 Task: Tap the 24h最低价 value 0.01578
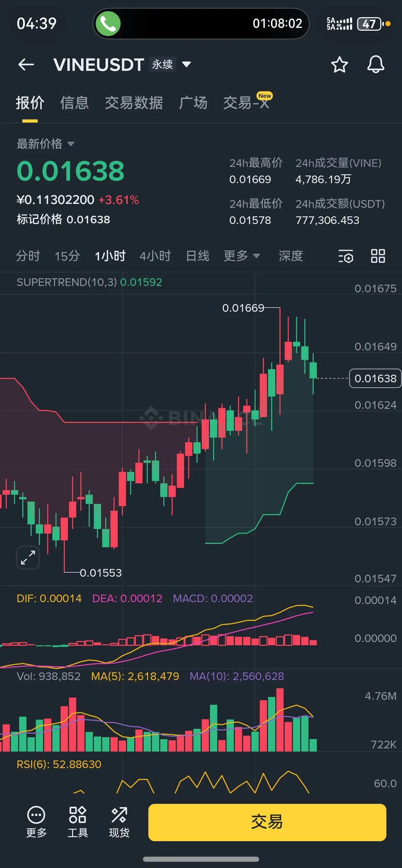[x=250, y=220]
